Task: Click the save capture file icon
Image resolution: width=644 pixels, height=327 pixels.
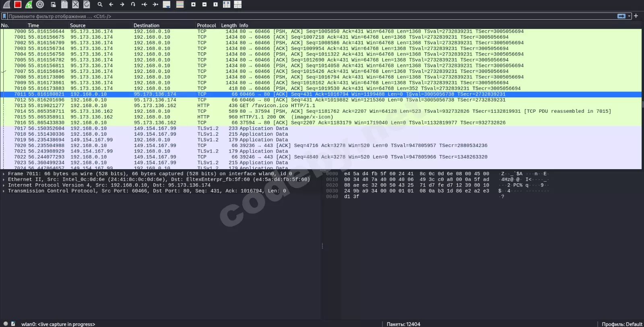Action: click(64, 4)
